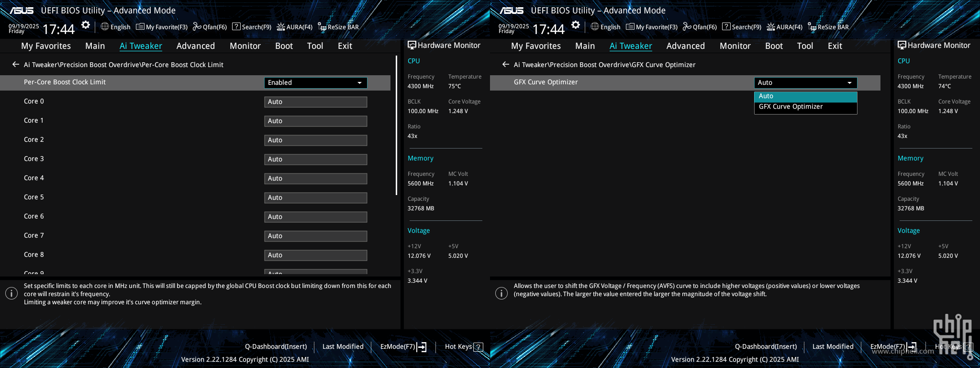
Task: Click the Memory heading in right Hardware Monitor
Action: 911,158
